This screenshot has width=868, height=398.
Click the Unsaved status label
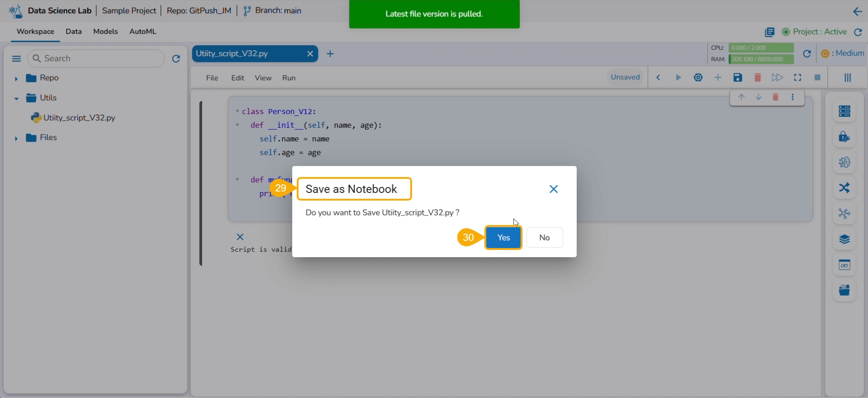625,77
